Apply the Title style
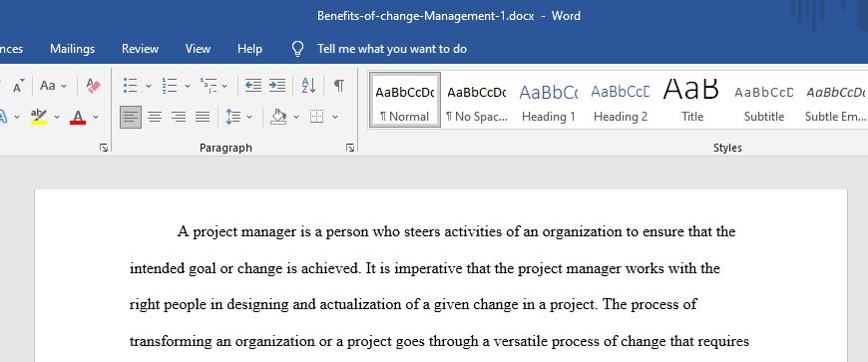 pos(692,100)
